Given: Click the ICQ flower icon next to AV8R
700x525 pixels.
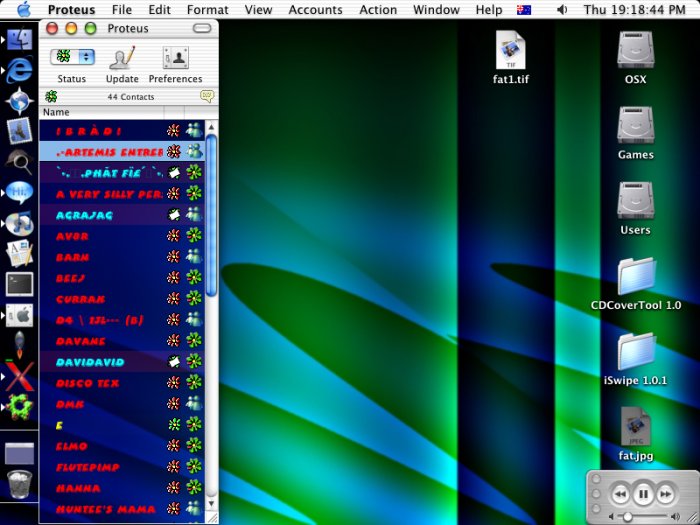Looking at the screenshot, I should point(194,235).
